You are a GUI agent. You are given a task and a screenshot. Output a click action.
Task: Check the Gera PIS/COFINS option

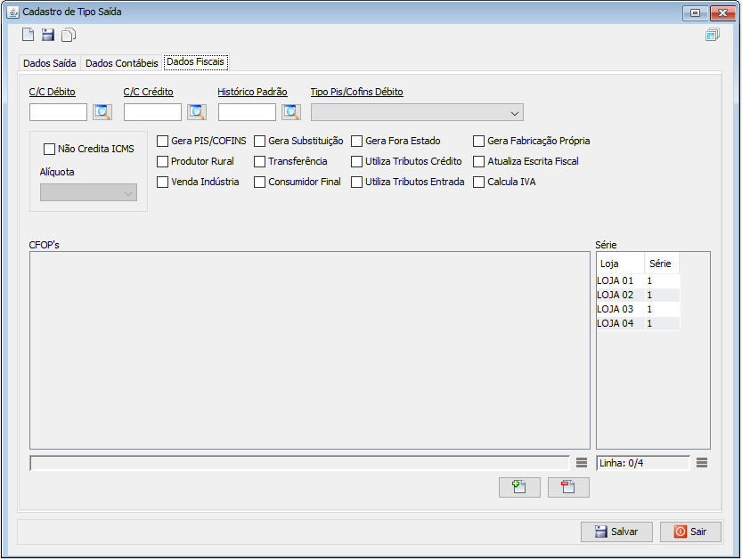tap(162, 141)
